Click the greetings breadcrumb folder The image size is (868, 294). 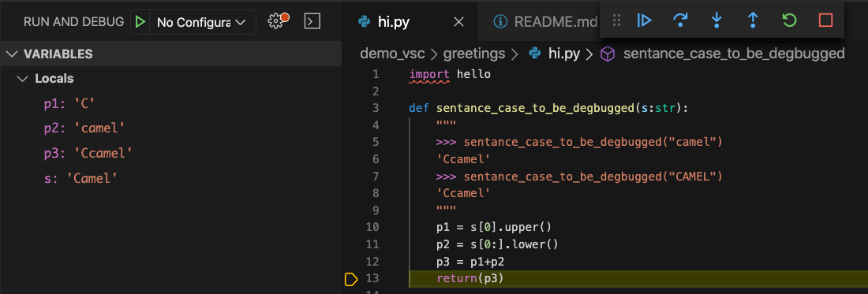(x=474, y=54)
